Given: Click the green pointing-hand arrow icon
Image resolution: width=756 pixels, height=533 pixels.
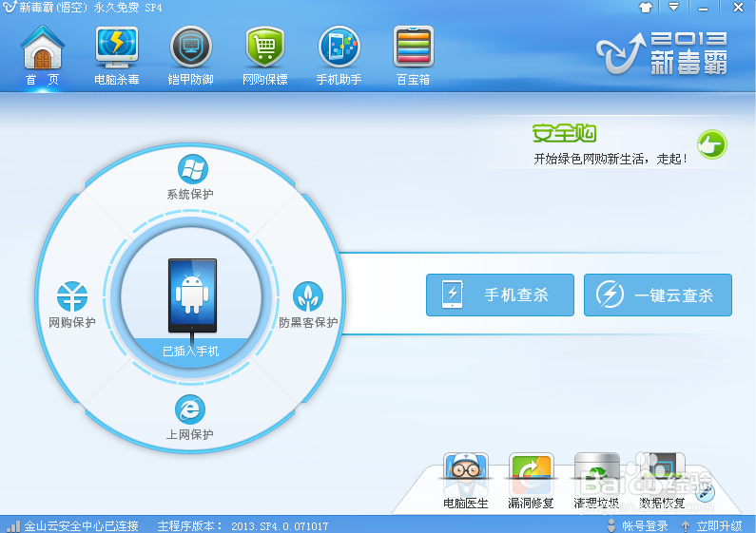Looking at the screenshot, I should 711,144.
